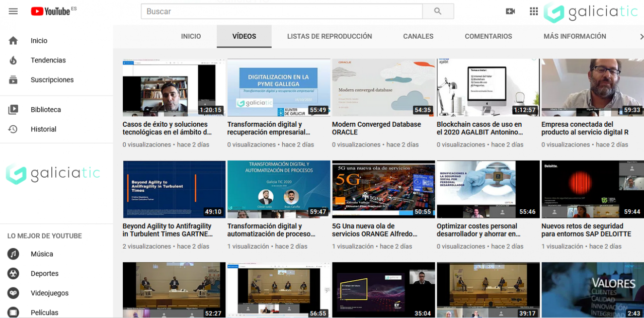Screen dimensions: 644x318
Task: Select the VÍDEOS channel tab
Action: click(x=244, y=36)
